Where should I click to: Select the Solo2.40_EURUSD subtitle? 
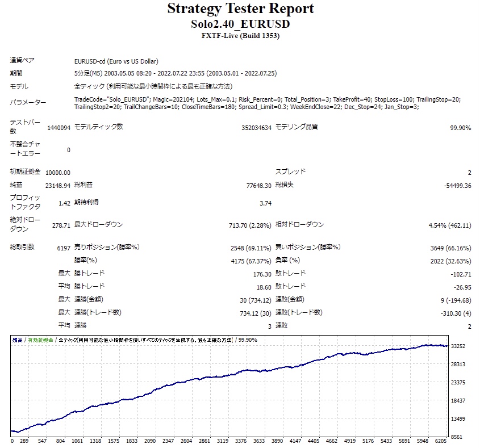pos(240,24)
